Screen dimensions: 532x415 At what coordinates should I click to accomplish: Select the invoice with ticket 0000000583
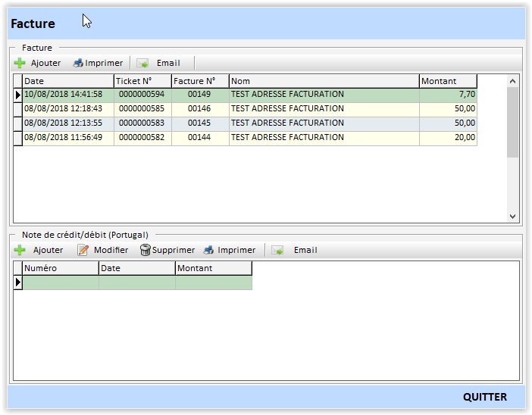tap(142, 123)
